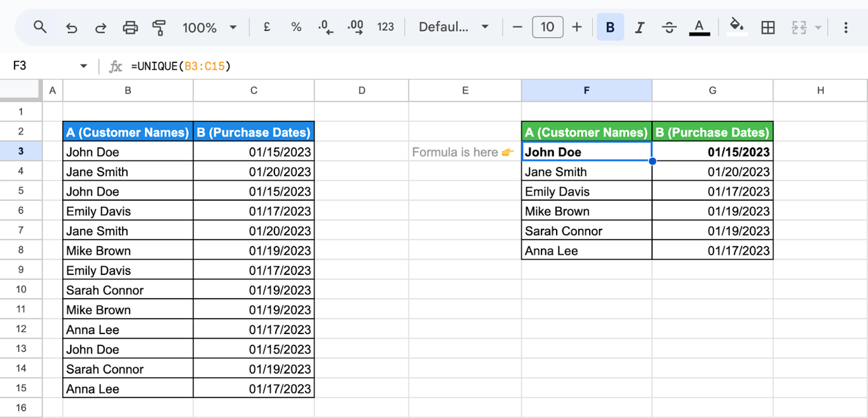Print the spreadsheet
Image resolution: width=868 pixels, height=418 pixels.
[x=130, y=27]
